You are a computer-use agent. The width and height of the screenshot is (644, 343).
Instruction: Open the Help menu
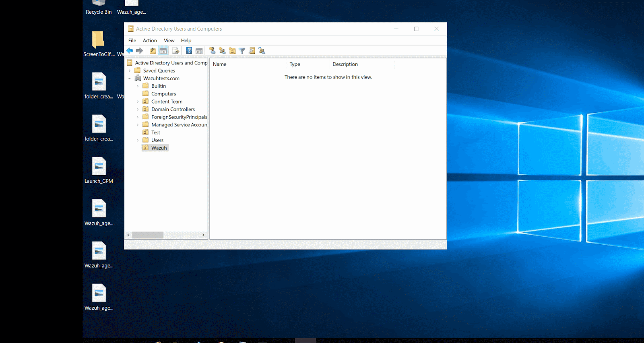pos(186,41)
